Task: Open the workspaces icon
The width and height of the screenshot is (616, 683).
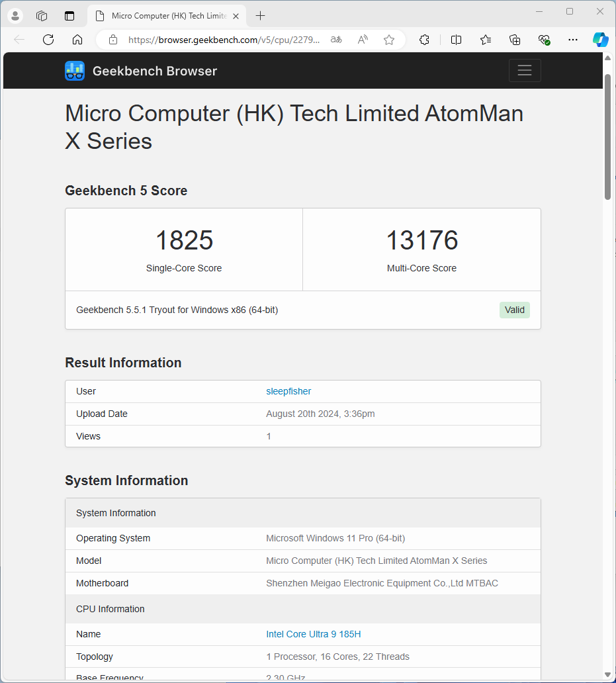Action: pyautogui.click(x=42, y=16)
